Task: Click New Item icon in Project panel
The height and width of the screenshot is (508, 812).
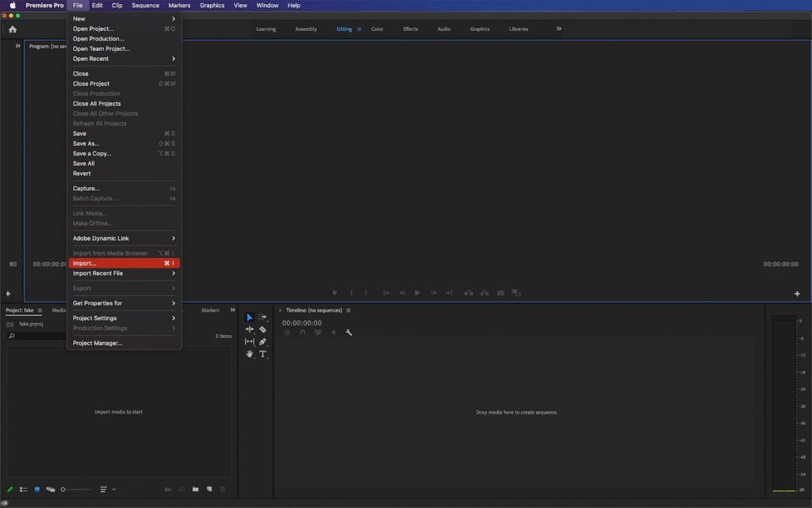Action: (209, 489)
